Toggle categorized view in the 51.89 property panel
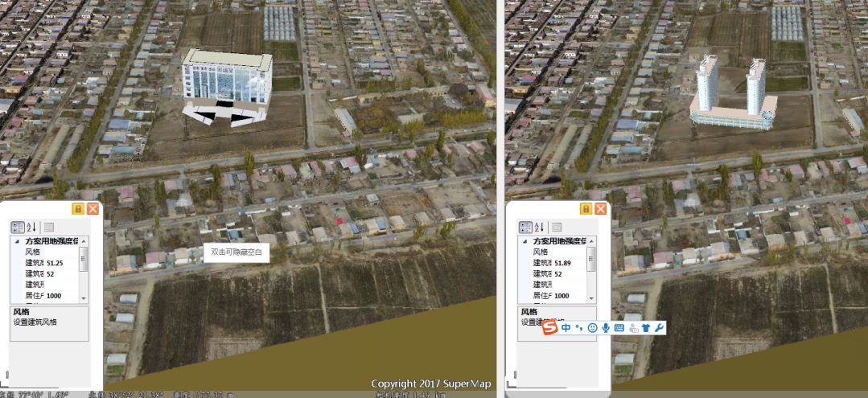The height and width of the screenshot is (398, 868). tap(525, 228)
